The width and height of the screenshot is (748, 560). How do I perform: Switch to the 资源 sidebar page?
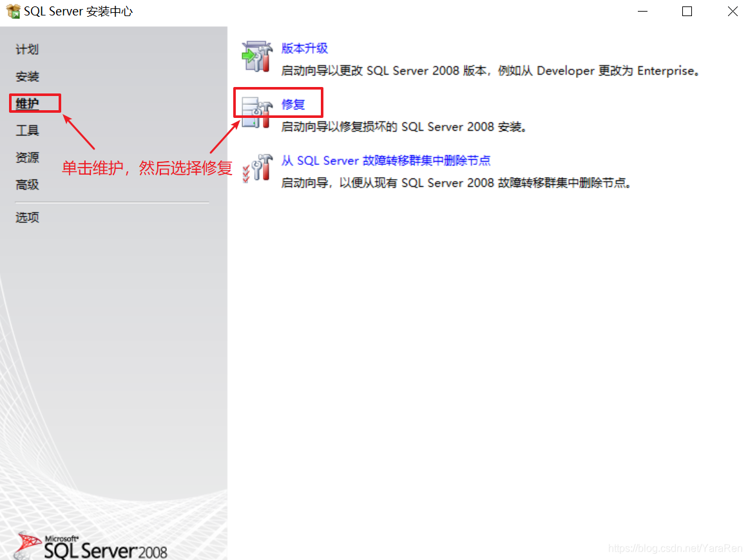tap(27, 157)
